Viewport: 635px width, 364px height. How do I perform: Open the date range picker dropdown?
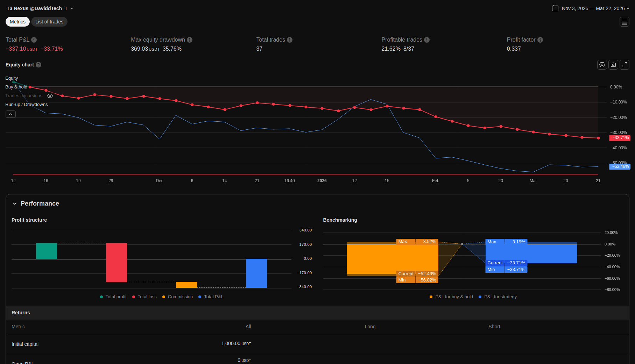(x=591, y=8)
